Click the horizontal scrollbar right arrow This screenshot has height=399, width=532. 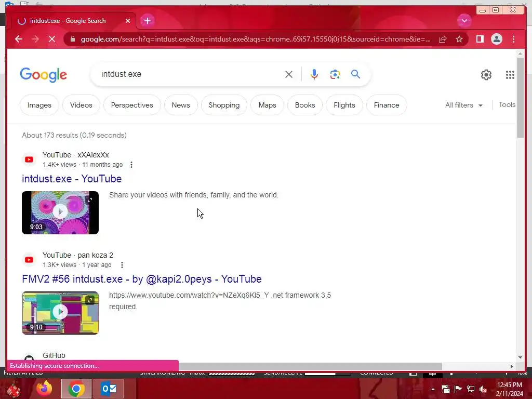[511, 366]
